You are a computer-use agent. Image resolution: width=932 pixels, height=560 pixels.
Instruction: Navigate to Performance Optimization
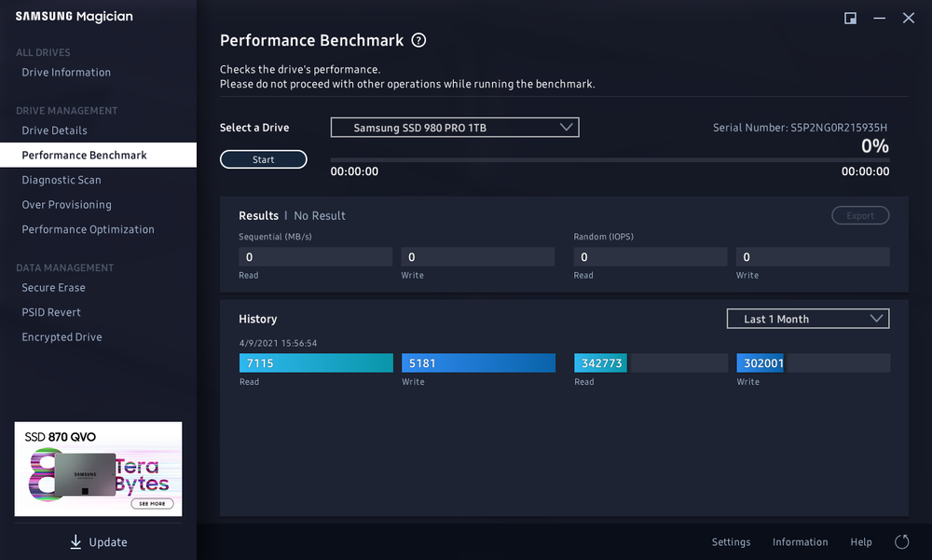(88, 229)
